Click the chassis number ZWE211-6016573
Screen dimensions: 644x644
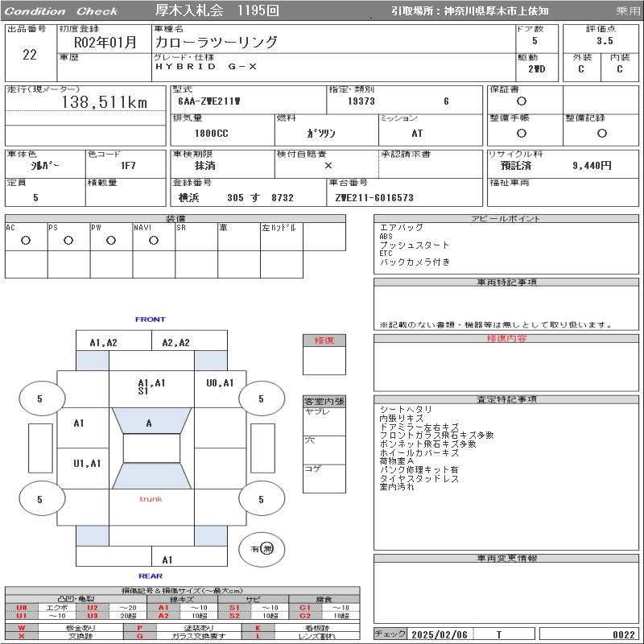374,197
